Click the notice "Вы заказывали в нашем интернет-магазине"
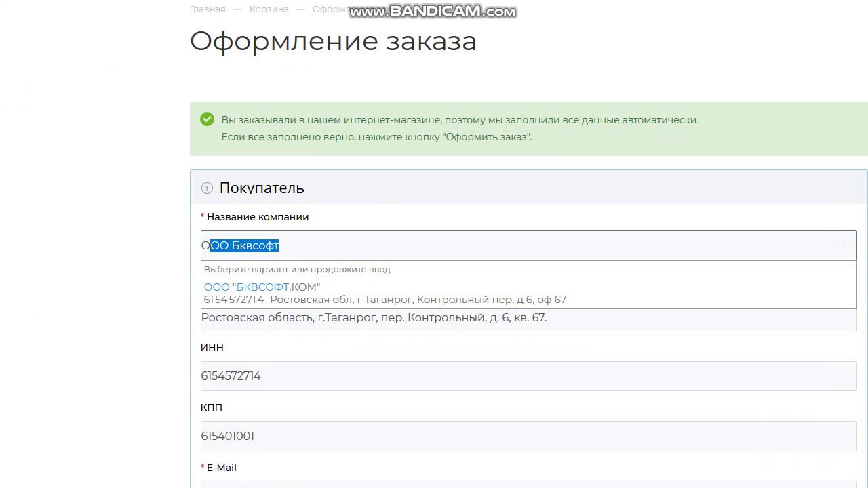Viewport: 868px width, 488px height. 460,120
